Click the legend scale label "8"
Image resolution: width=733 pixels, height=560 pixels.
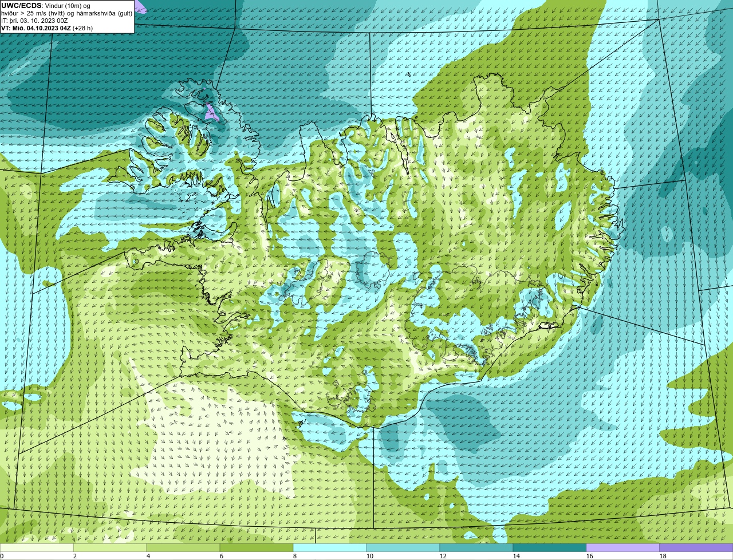[x=294, y=556]
